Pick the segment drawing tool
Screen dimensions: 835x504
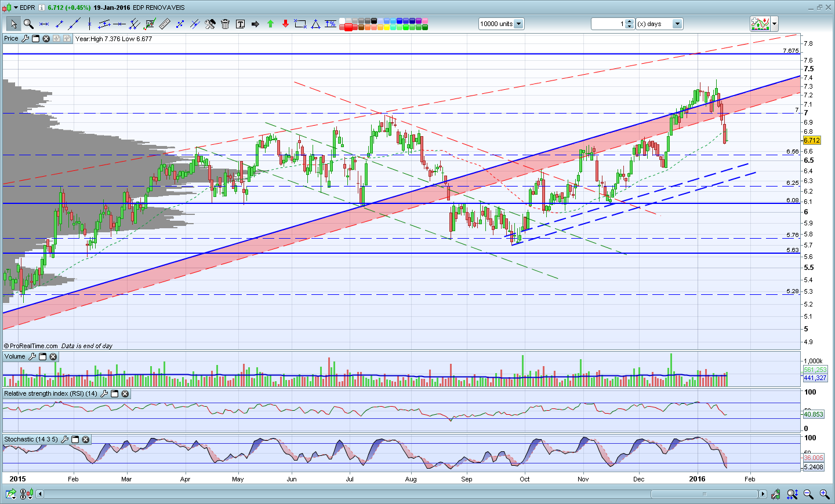pos(59,24)
